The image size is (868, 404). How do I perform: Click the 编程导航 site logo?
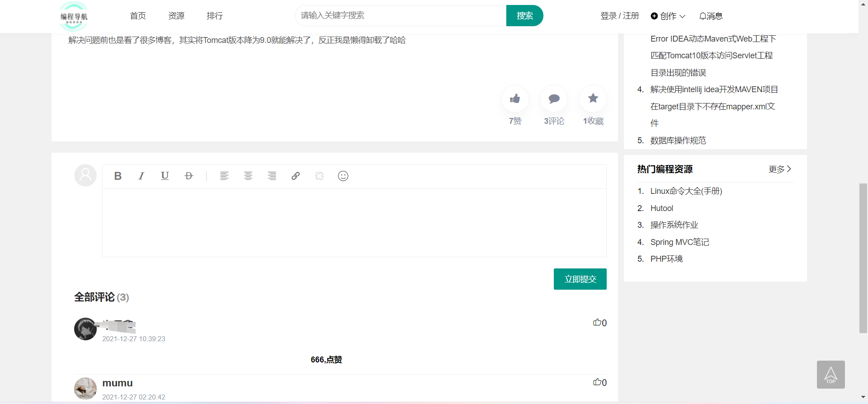74,16
